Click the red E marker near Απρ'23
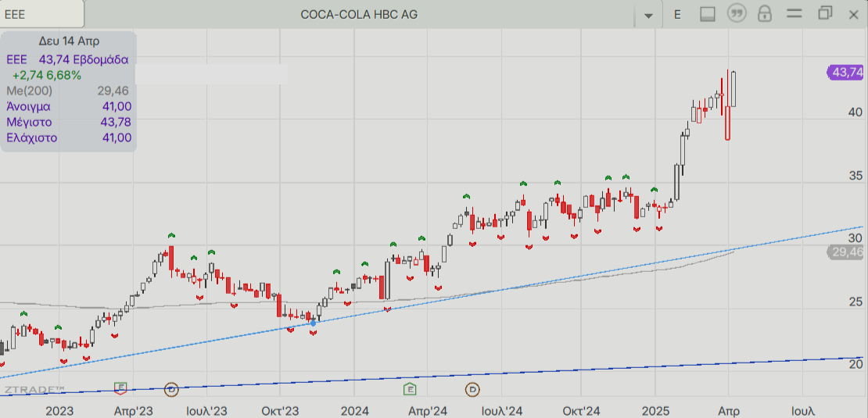 (x=120, y=388)
